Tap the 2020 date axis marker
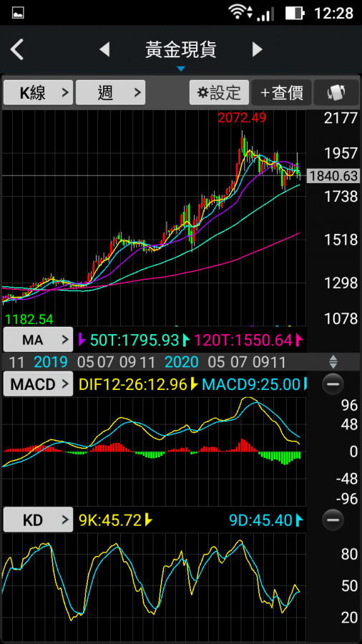Screen dimensions: 362x644 pyautogui.click(x=182, y=362)
